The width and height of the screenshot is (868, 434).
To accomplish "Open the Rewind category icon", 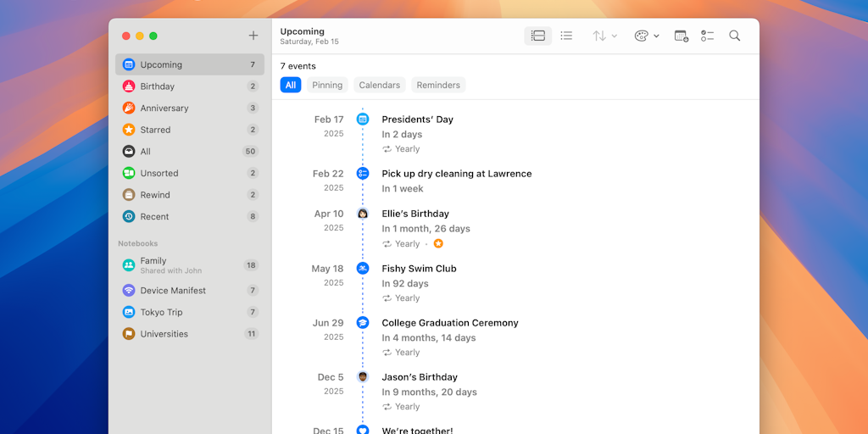I will click(129, 195).
